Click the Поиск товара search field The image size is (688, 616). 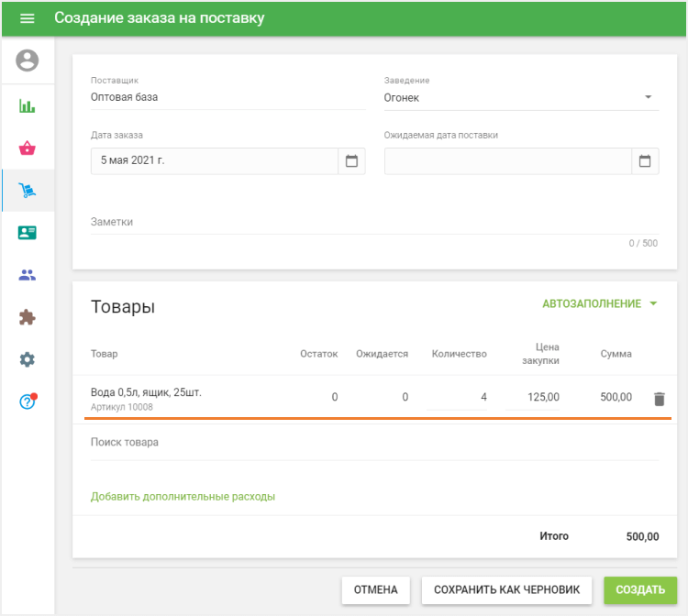374,443
